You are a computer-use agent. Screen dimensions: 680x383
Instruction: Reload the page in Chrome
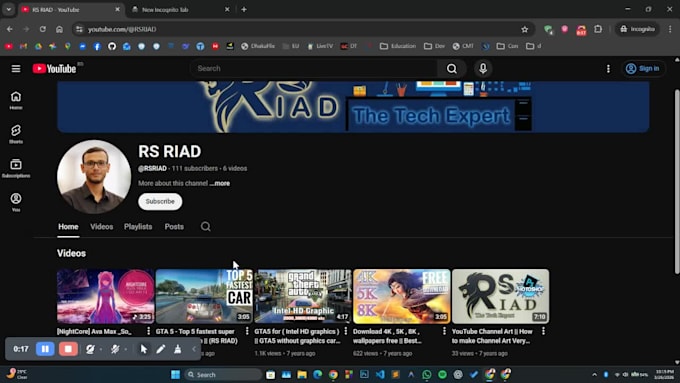[42, 29]
